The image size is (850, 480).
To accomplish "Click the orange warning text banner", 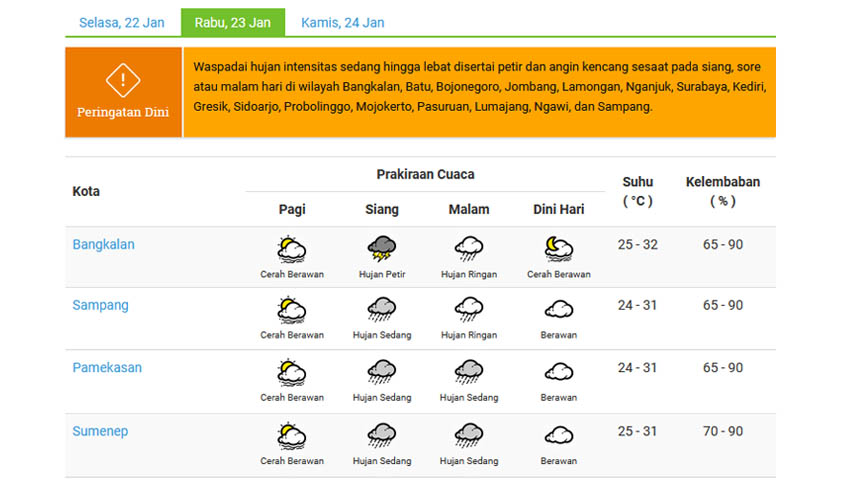I will (x=480, y=92).
